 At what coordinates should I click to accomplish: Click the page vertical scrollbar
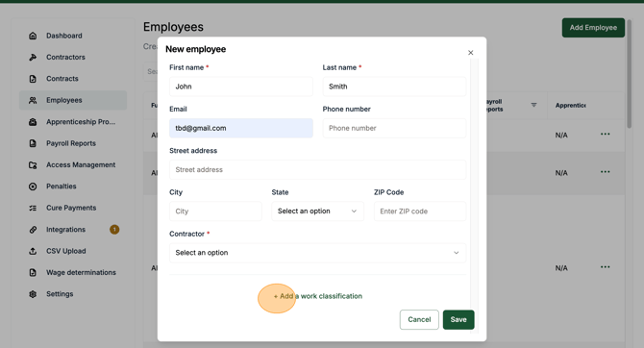point(629,74)
